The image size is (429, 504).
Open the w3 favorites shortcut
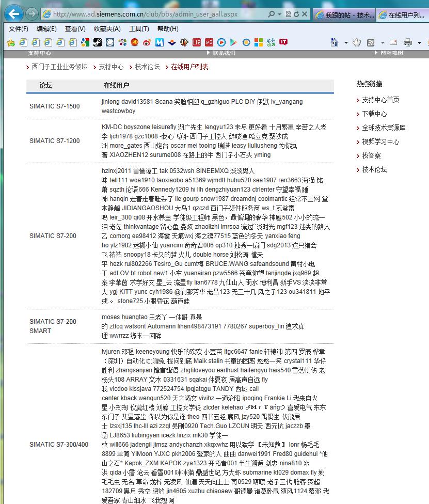pyautogui.click(x=209, y=42)
